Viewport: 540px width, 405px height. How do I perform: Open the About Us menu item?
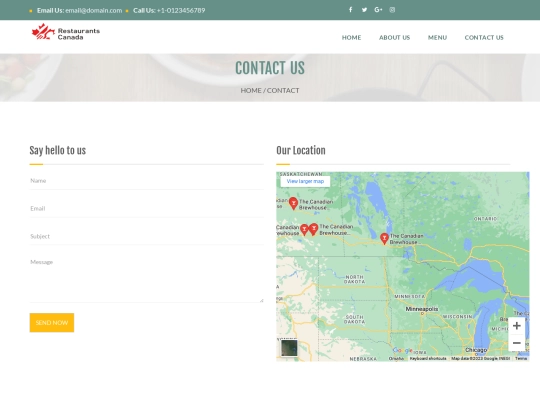pos(394,38)
